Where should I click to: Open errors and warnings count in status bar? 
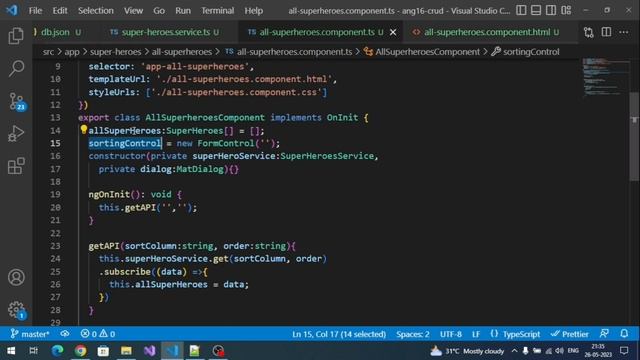tap(98, 334)
